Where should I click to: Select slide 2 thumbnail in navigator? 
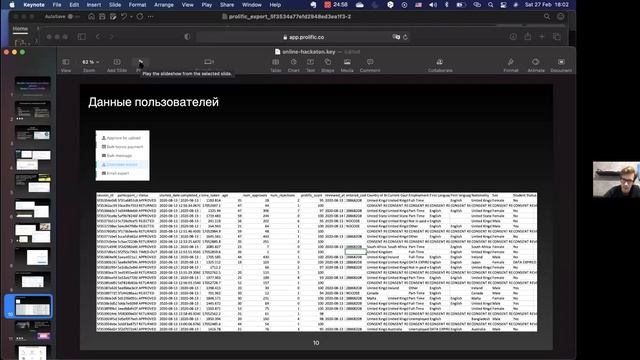[x=33, y=111]
